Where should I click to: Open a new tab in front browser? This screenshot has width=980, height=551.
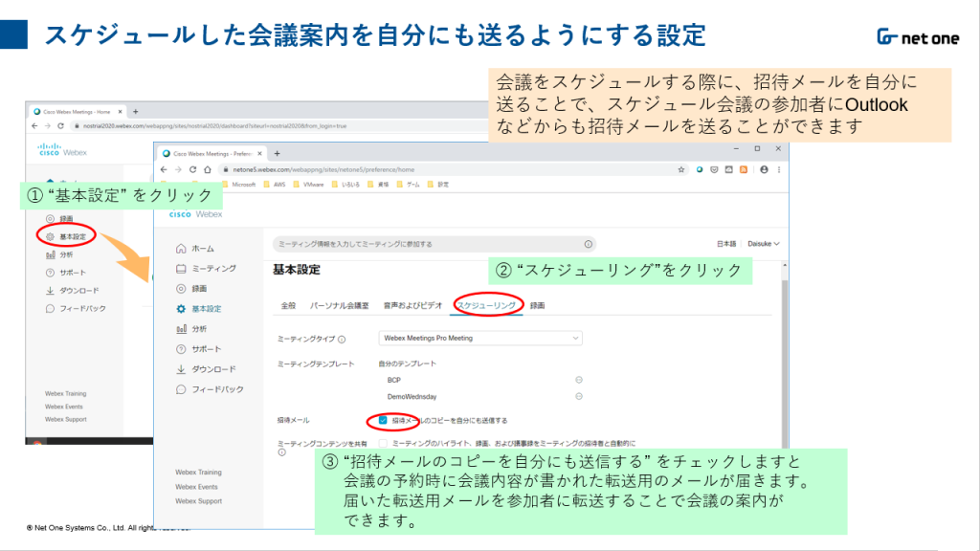[277, 153]
